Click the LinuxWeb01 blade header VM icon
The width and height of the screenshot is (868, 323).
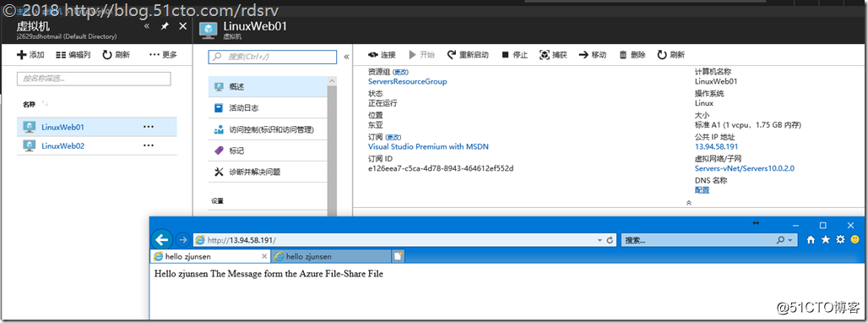[209, 30]
